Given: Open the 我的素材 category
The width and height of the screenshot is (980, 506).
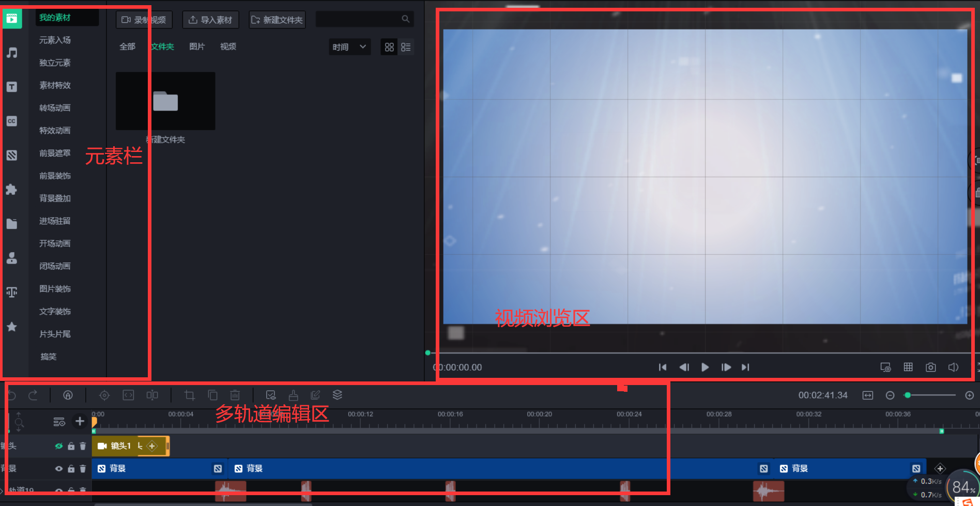Looking at the screenshot, I should pos(67,18).
